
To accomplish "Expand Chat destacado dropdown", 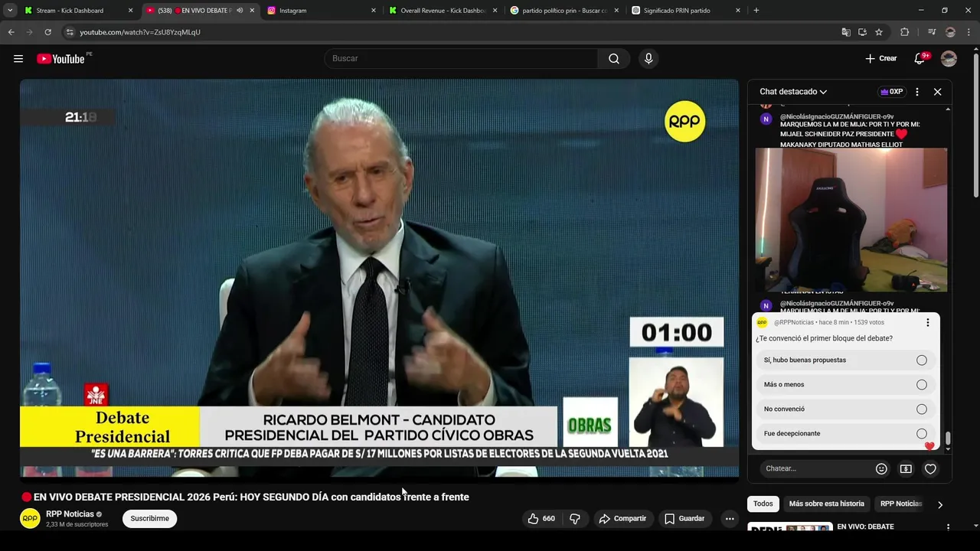I will click(793, 92).
